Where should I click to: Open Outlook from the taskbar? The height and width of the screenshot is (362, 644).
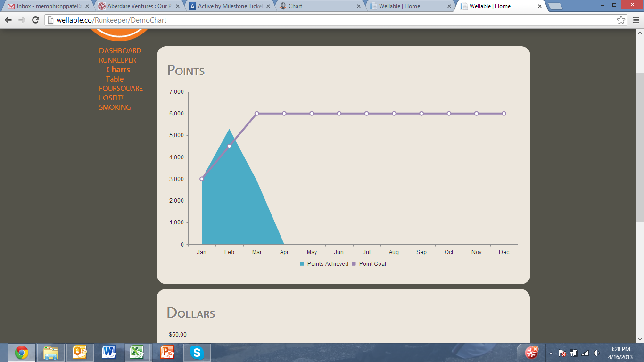click(80, 353)
